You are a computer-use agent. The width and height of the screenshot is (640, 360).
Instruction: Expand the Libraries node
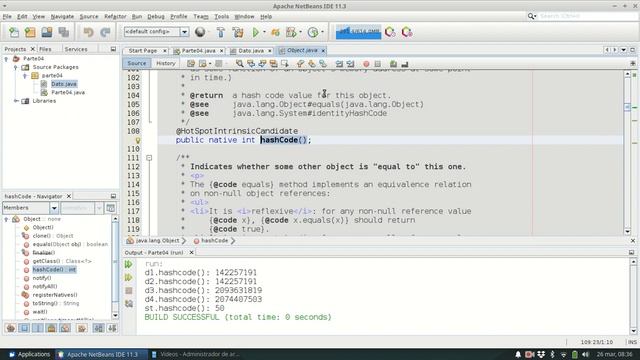pyautogui.click(x=16, y=101)
